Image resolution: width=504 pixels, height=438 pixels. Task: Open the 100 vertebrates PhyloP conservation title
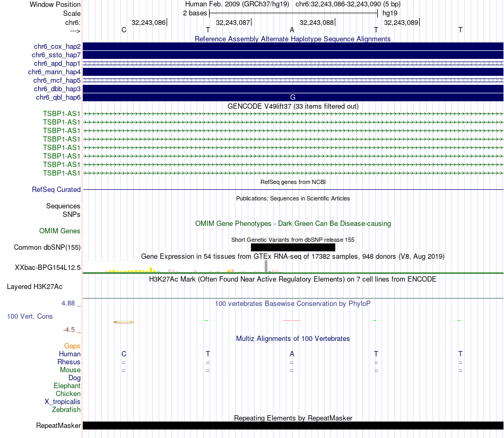pos(293,304)
